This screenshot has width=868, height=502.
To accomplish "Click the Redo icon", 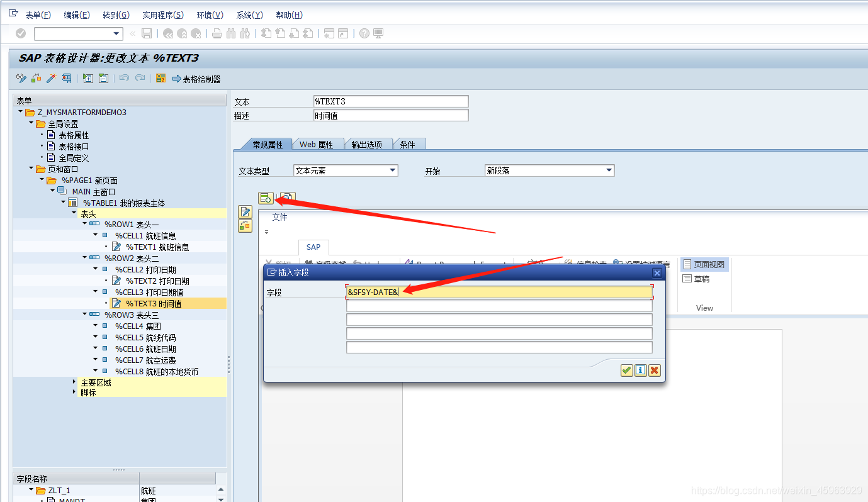I will coord(140,79).
